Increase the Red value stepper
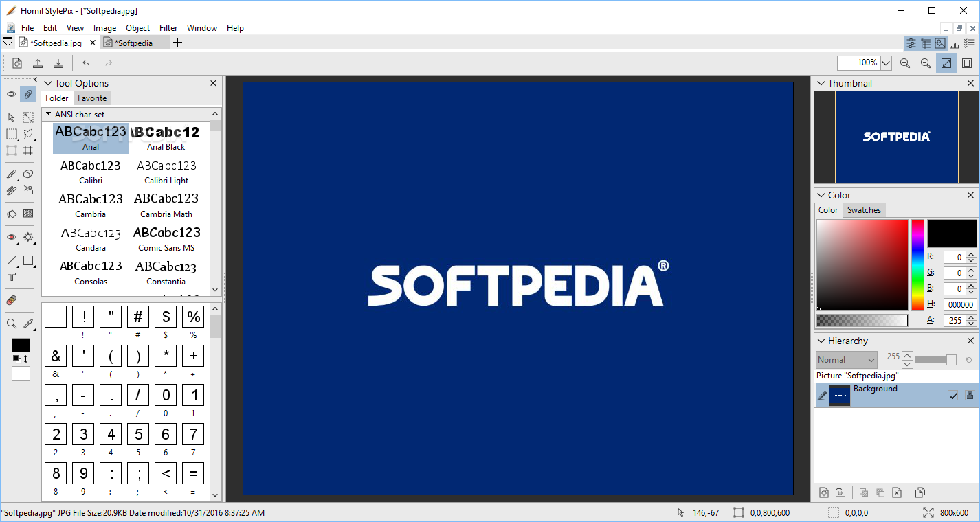 point(971,254)
